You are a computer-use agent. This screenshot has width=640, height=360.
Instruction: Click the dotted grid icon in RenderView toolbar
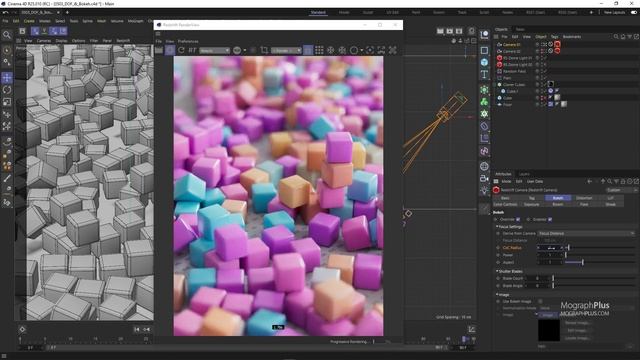(319, 50)
